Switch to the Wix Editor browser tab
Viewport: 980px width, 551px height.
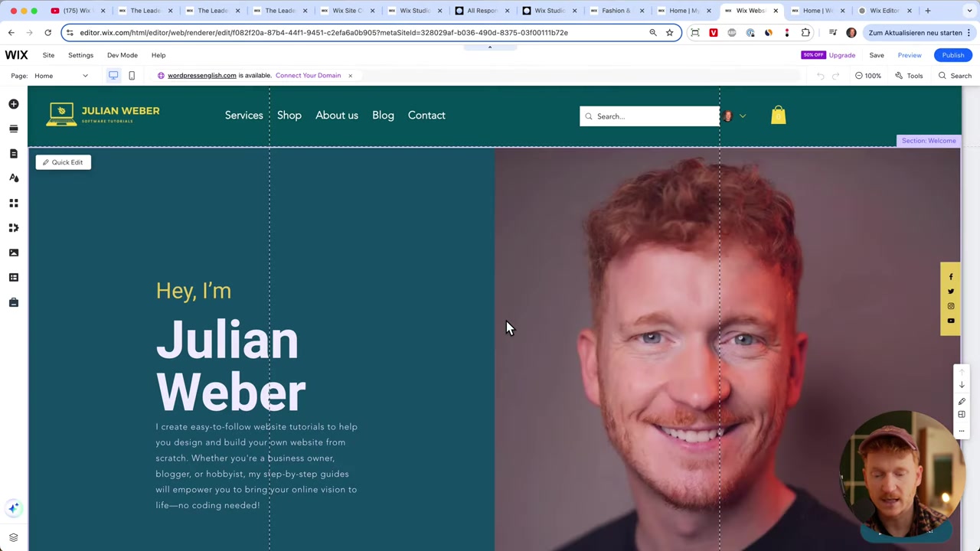pyautogui.click(x=885, y=11)
